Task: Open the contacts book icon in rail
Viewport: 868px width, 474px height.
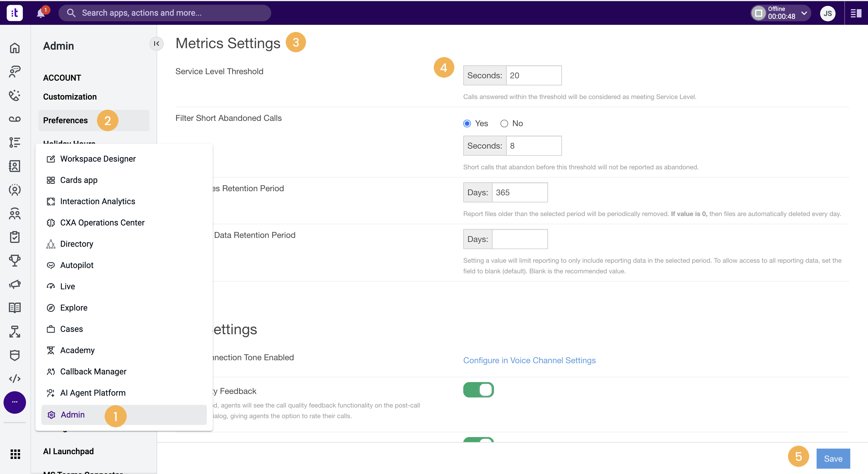Action: (x=14, y=166)
